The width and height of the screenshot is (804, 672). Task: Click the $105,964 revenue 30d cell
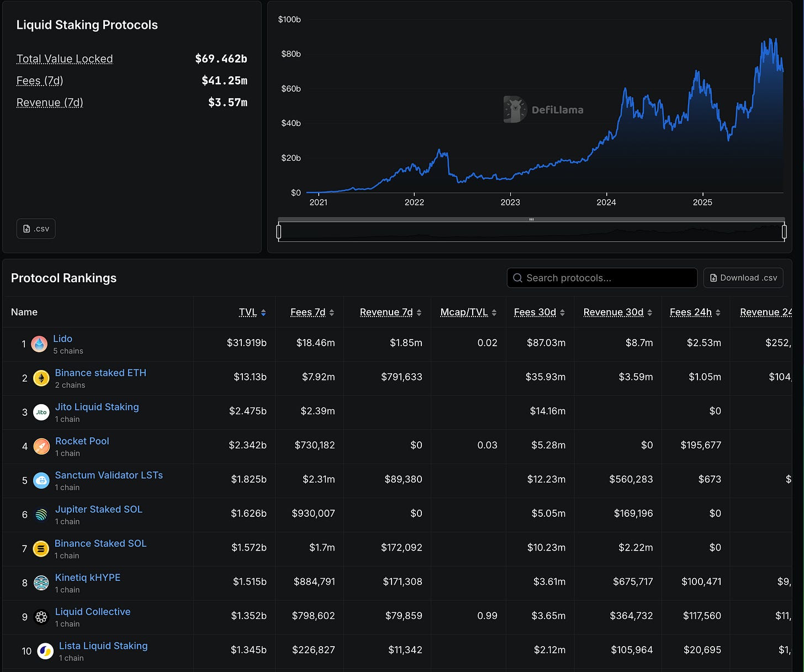(x=632, y=650)
